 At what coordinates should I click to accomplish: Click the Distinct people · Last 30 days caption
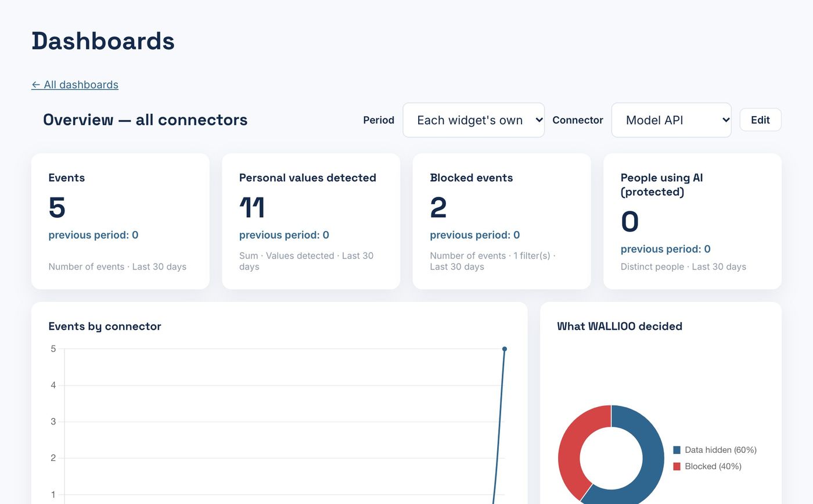click(684, 267)
